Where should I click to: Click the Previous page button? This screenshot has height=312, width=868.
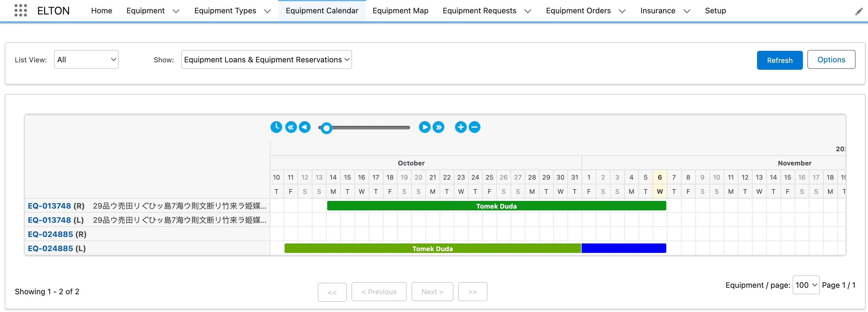(x=379, y=292)
